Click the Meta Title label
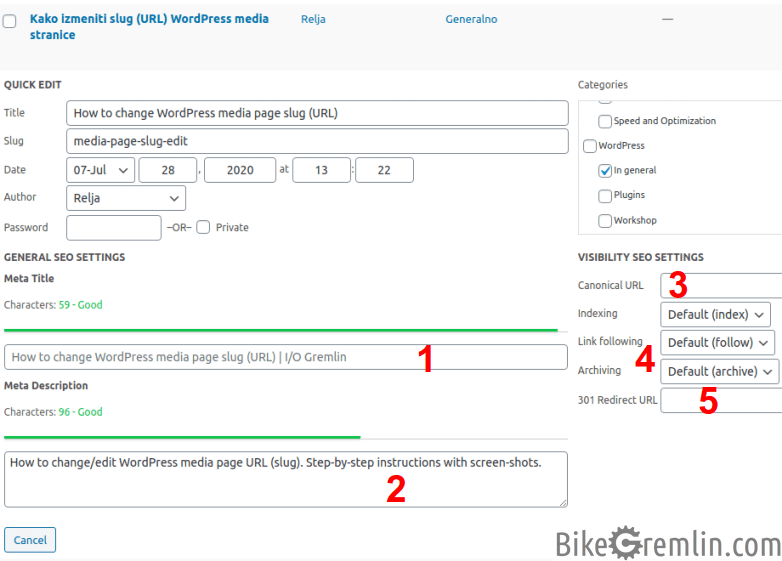 [x=29, y=278]
